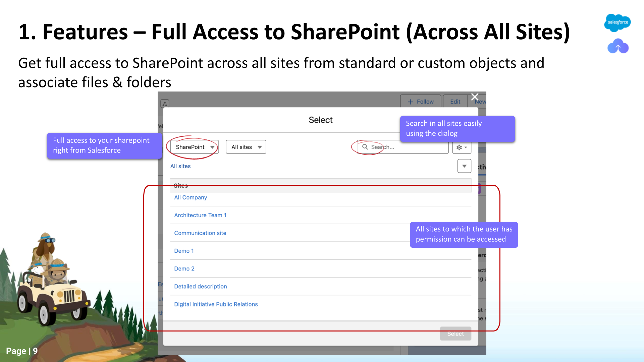
Task: Open the SharePoint source dropdown
Action: tap(195, 147)
